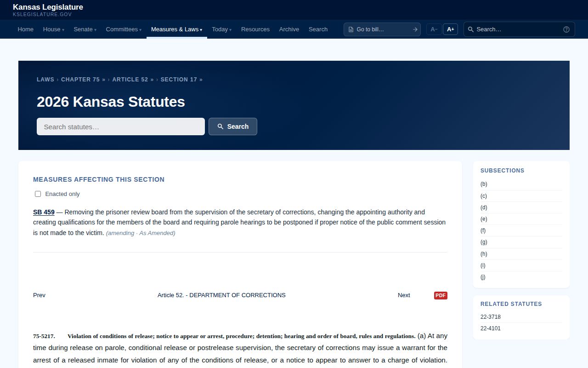
Task: Jump to subsection (g)
Action: click(484, 242)
